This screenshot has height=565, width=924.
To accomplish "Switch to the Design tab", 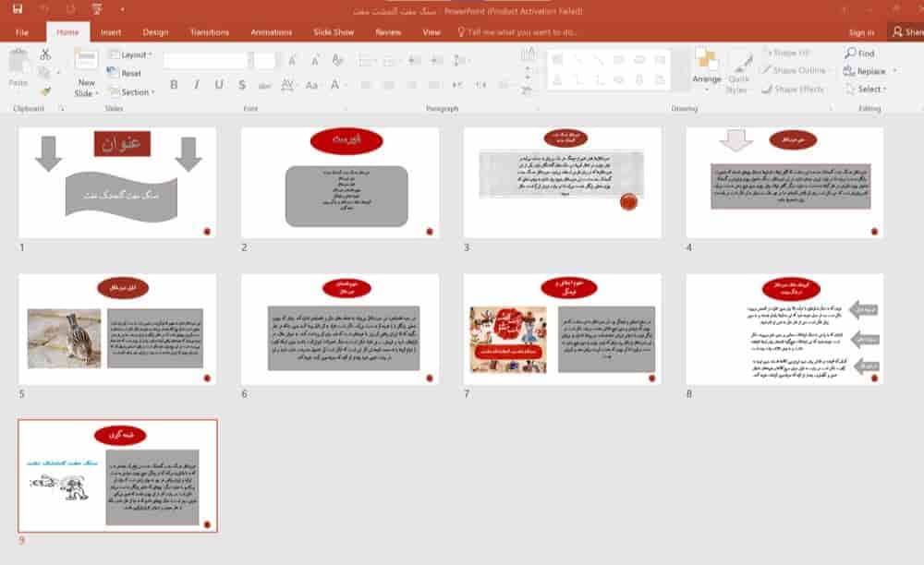I will [x=155, y=32].
